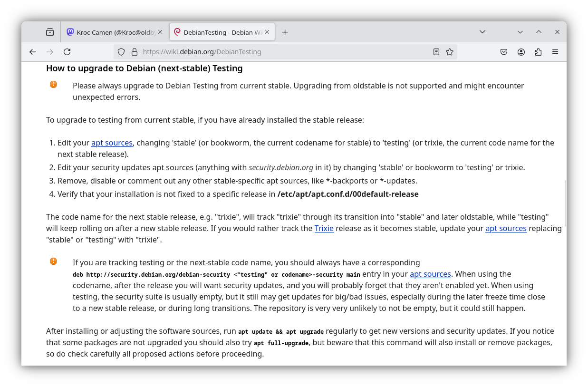588x387 pixels.
Task: Click the upper orange warning icon
Action: point(53,84)
